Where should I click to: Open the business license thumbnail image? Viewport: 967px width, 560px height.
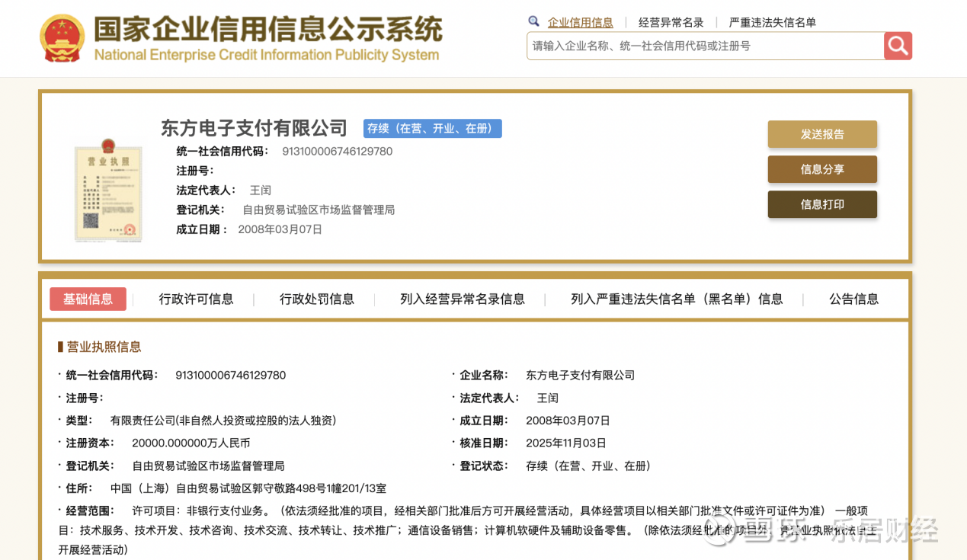pyautogui.click(x=108, y=190)
